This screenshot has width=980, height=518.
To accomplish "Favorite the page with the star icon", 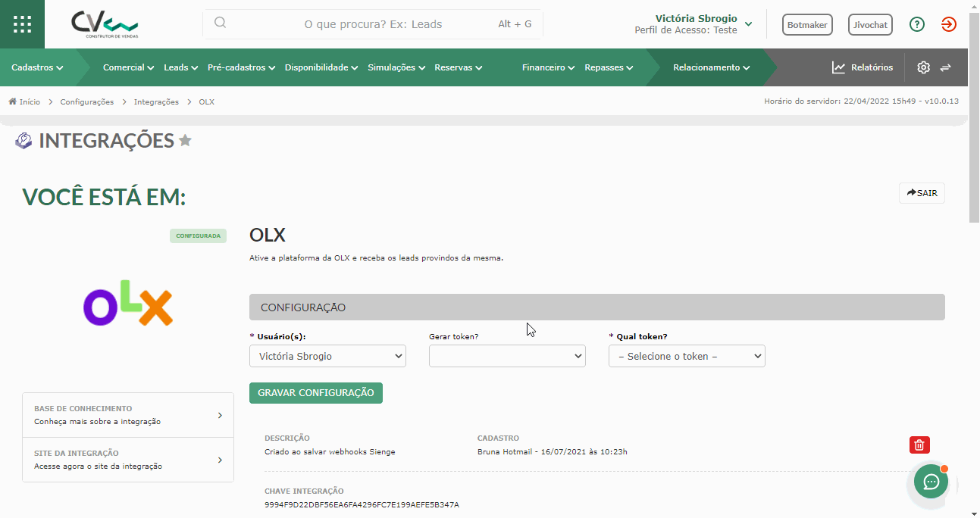I will (x=185, y=141).
